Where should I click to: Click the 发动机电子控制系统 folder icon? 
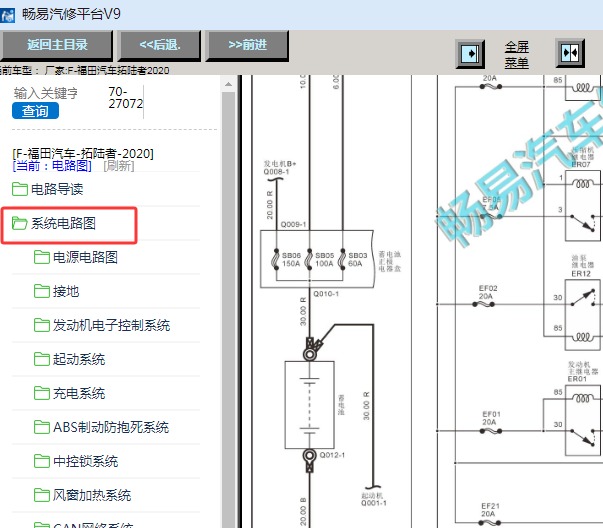tap(42, 325)
